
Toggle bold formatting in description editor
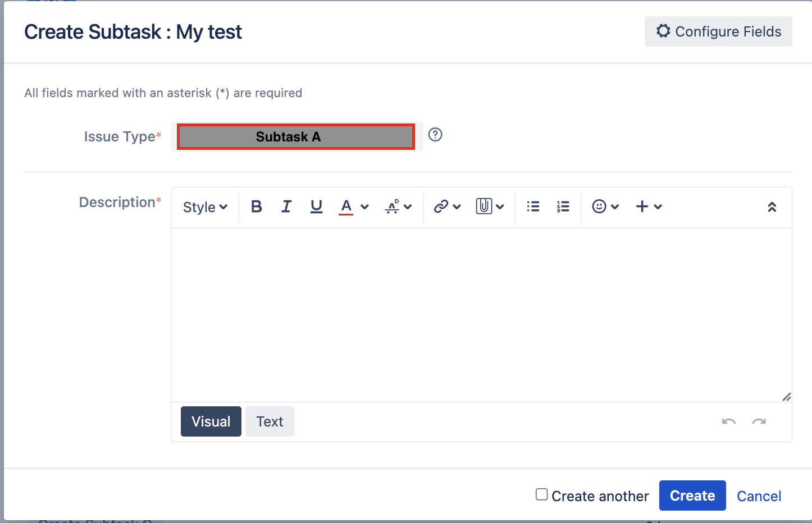pyautogui.click(x=257, y=207)
